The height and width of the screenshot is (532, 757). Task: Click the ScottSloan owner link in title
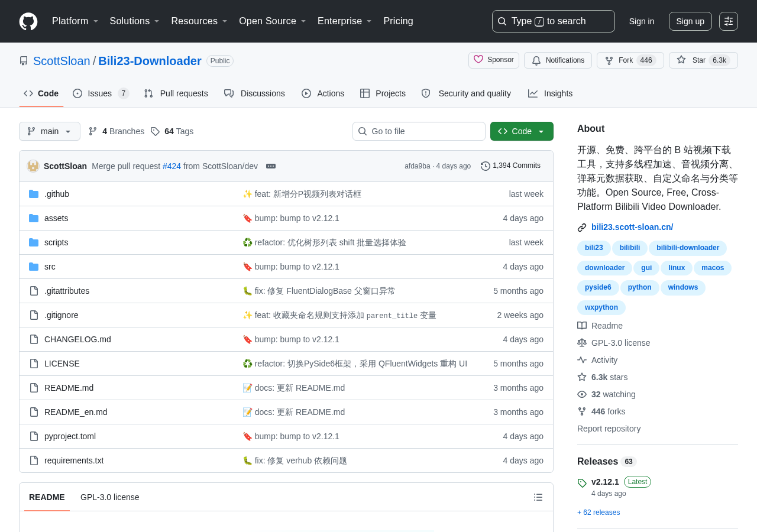click(x=62, y=61)
